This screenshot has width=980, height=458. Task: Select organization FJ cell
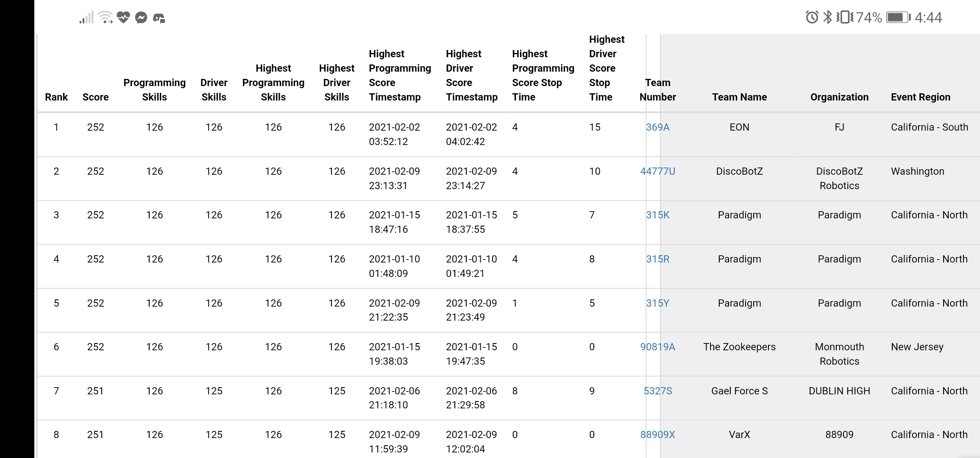[839, 127]
